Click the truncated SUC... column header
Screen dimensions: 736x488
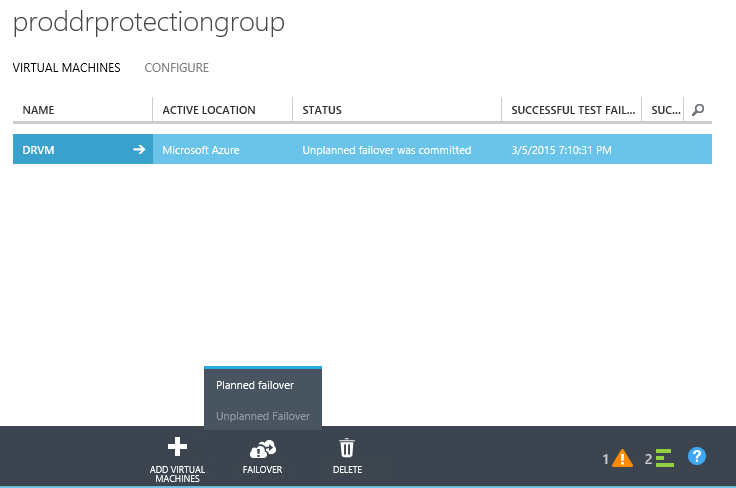click(663, 110)
